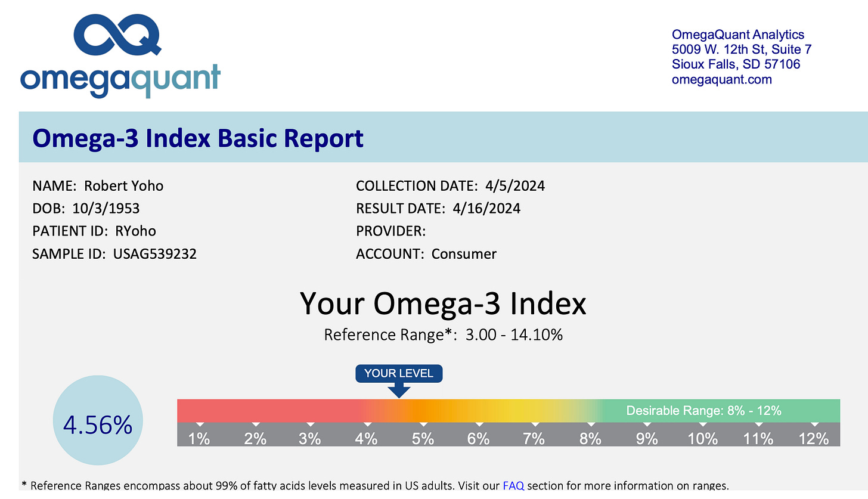Viewport: 868px width, 499px height.
Task: Click the 6% tick on the scale
Action: point(478,438)
